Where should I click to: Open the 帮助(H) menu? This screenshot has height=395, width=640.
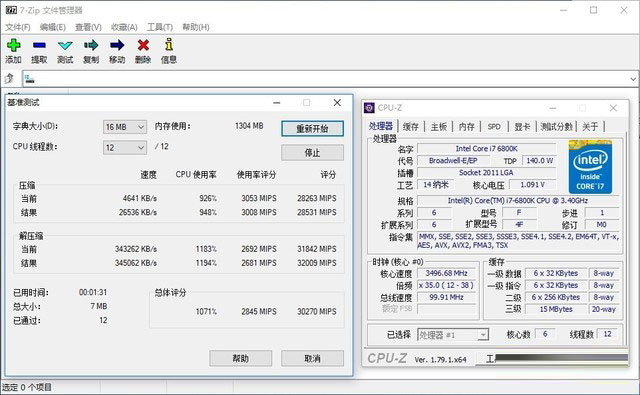pos(196,27)
